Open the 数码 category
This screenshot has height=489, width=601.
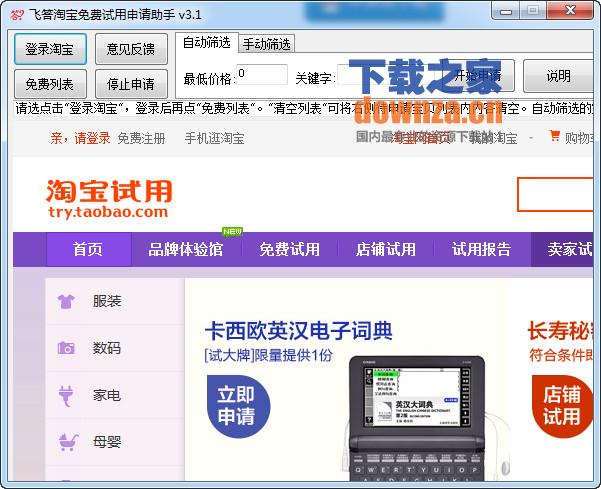click(x=107, y=348)
